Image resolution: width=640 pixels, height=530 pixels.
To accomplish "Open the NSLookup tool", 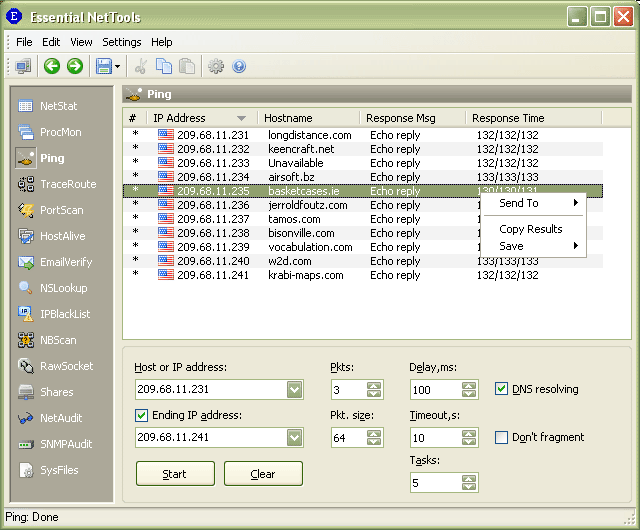I will pyautogui.click(x=53, y=288).
